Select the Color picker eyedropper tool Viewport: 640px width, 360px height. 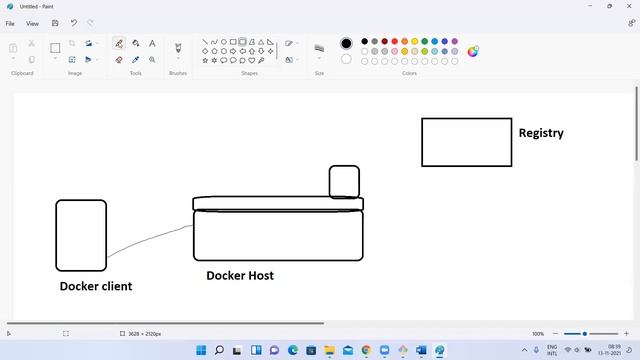tap(136, 60)
